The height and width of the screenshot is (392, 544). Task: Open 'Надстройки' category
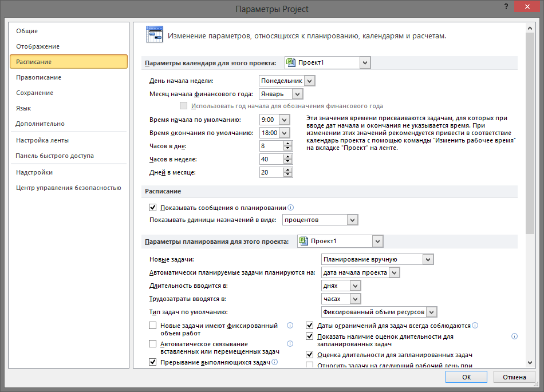pos(69,172)
